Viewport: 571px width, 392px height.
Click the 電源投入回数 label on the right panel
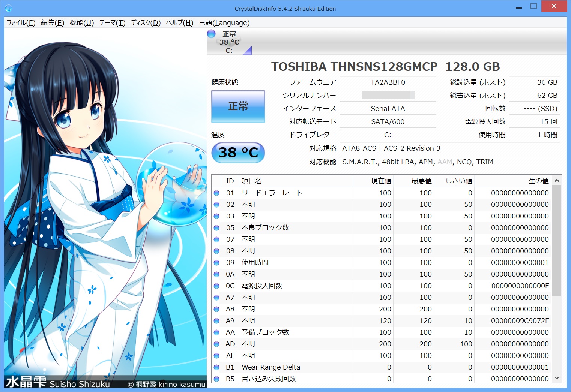[x=485, y=122]
